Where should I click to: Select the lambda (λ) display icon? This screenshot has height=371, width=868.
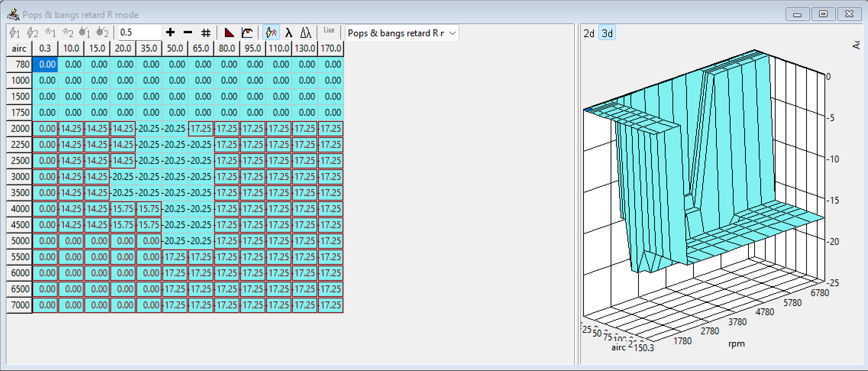click(288, 32)
